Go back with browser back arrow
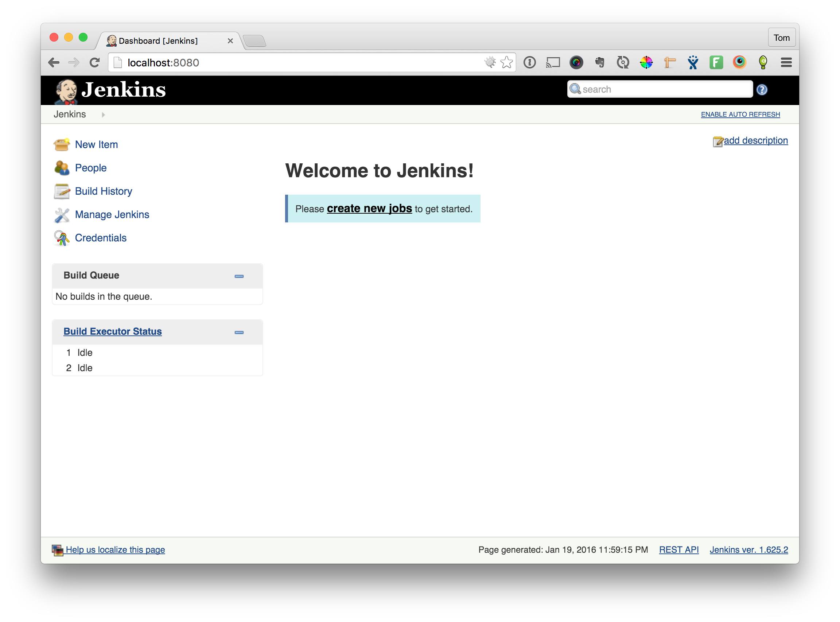 [x=54, y=62]
